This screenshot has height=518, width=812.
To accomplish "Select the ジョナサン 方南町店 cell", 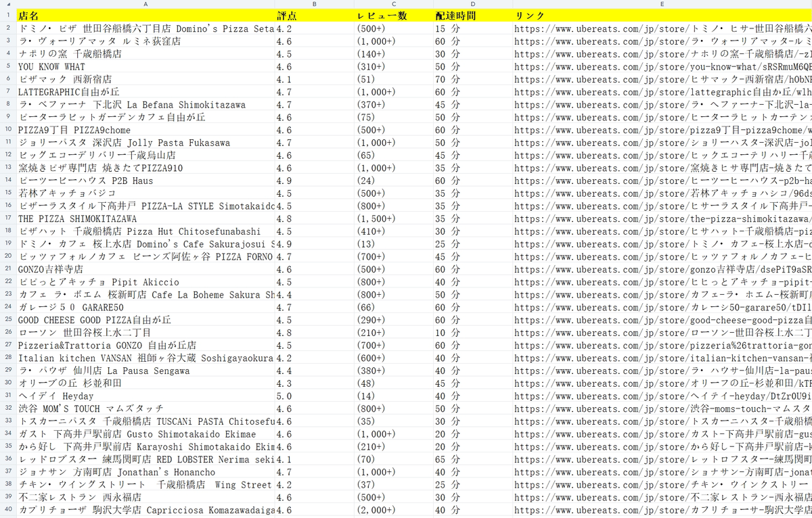I will click(145, 472).
